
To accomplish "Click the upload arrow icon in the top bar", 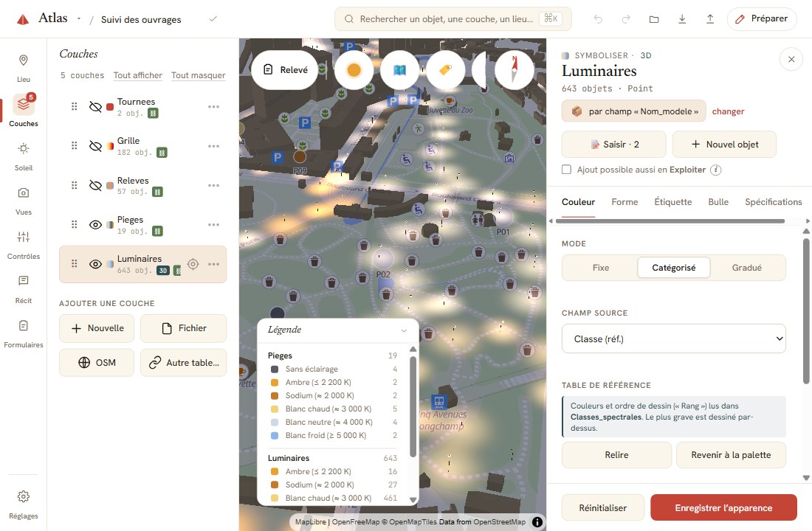I will pyautogui.click(x=710, y=19).
